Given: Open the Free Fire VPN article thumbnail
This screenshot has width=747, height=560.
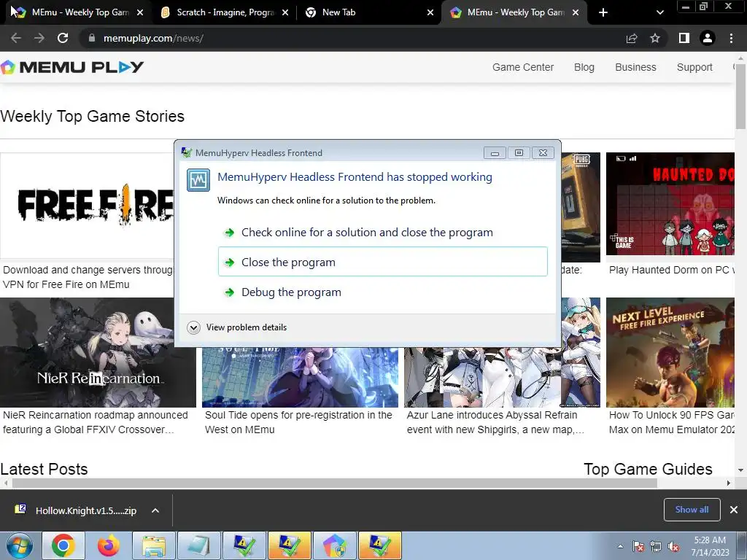Looking at the screenshot, I should tap(88, 206).
